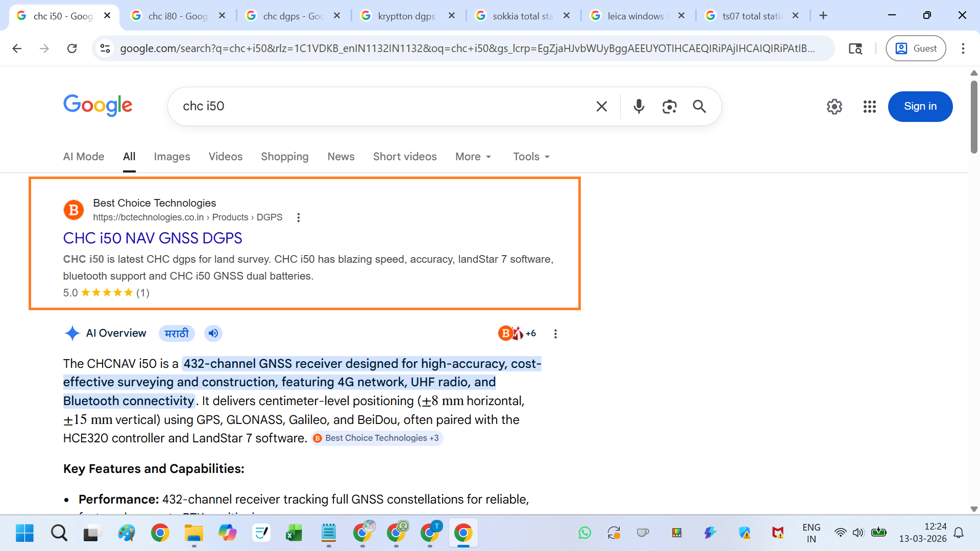This screenshot has width=980, height=551.
Task: Switch to the Images tab
Action: (171, 157)
